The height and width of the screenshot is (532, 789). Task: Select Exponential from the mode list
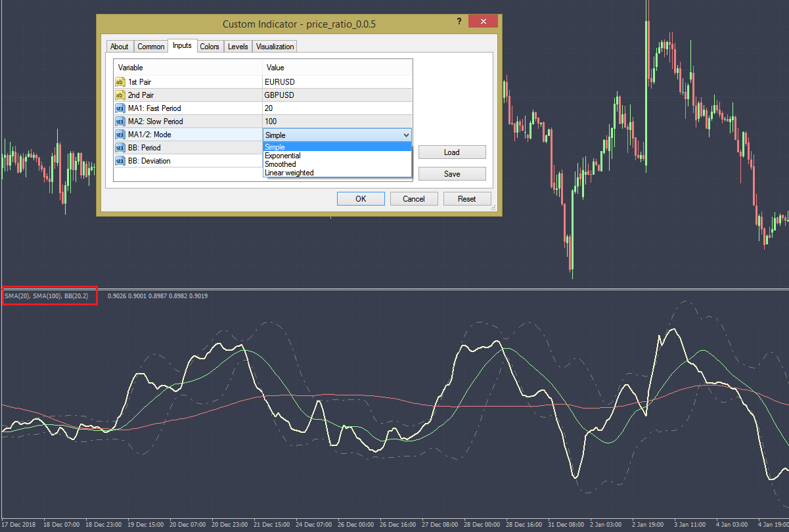[282, 156]
